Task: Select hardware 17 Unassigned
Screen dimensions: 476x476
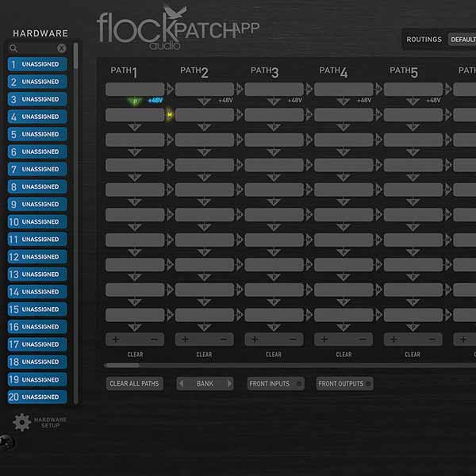Action: coord(37,344)
